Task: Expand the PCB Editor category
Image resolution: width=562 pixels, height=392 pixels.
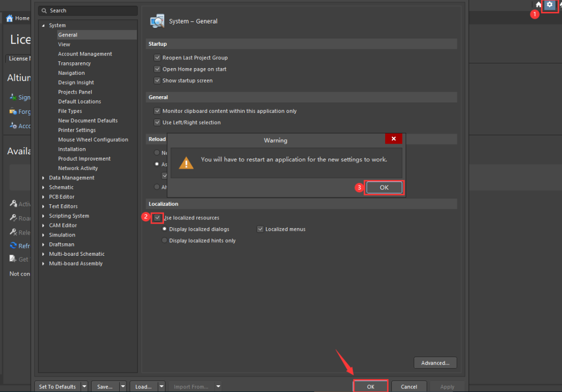Action: [x=44, y=197]
